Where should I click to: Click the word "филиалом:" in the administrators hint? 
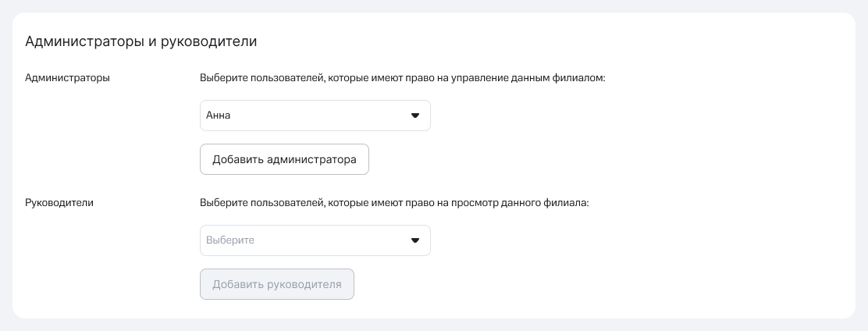point(581,78)
